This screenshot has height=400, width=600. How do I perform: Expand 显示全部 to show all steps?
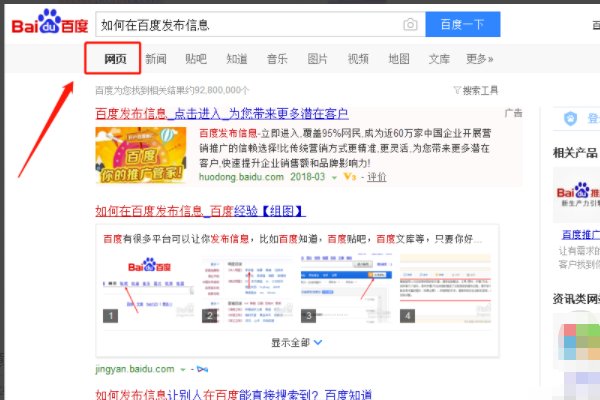pos(297,343)
